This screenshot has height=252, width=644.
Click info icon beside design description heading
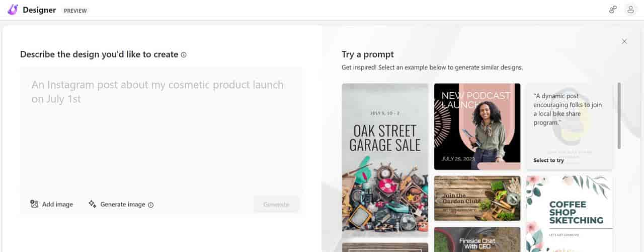[x=184, y=55]
